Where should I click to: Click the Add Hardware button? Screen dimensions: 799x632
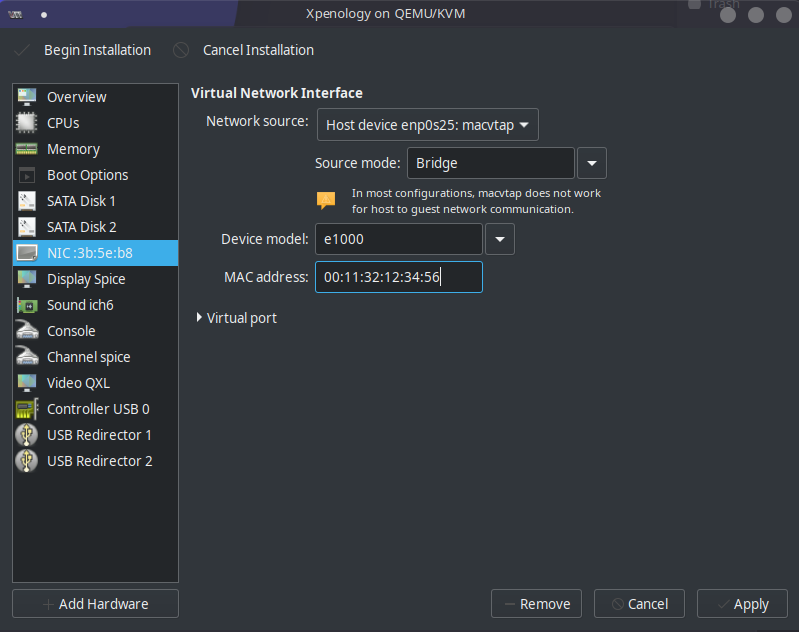(95, 603)
